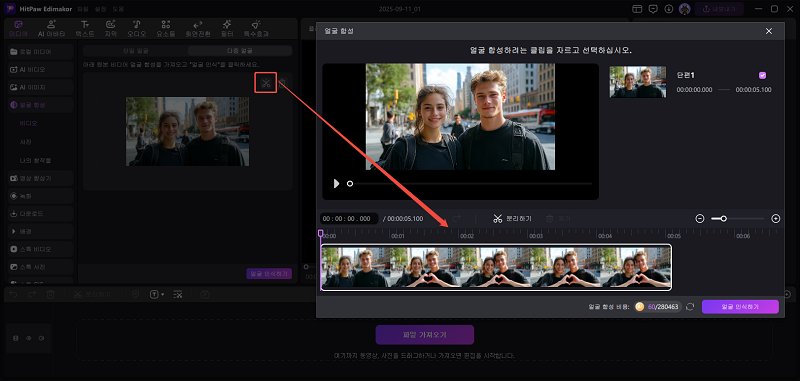Zoom in the dialog timeline with plus icon

point(776,218)
